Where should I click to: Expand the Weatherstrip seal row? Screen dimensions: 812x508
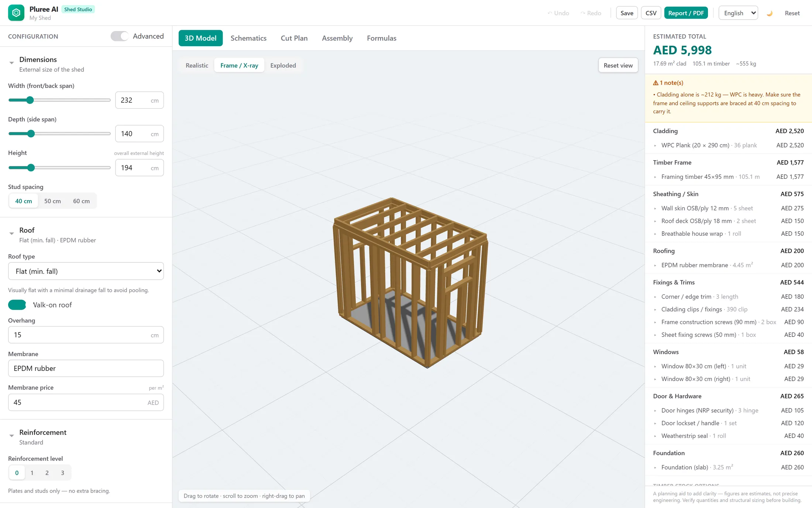728,436
